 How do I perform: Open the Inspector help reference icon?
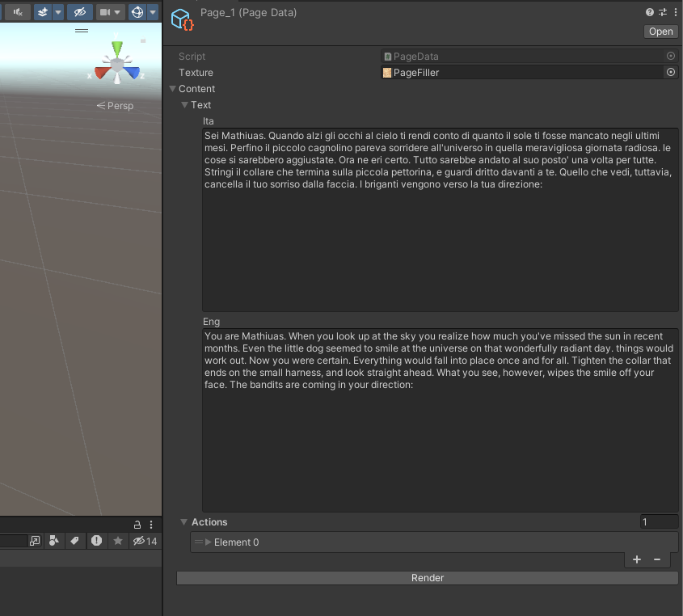click(650, 12)
